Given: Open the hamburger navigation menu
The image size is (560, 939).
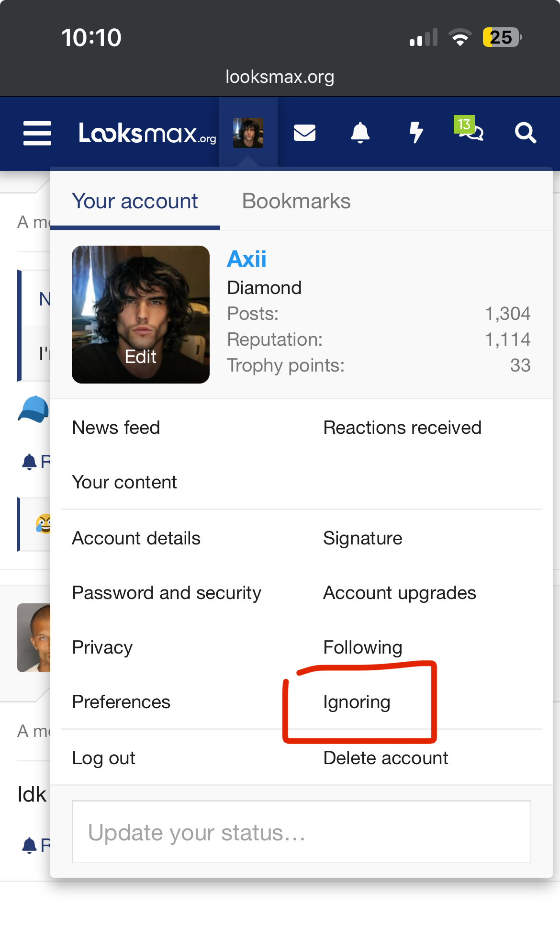Looking at the screenshot, I should [37, 133].
